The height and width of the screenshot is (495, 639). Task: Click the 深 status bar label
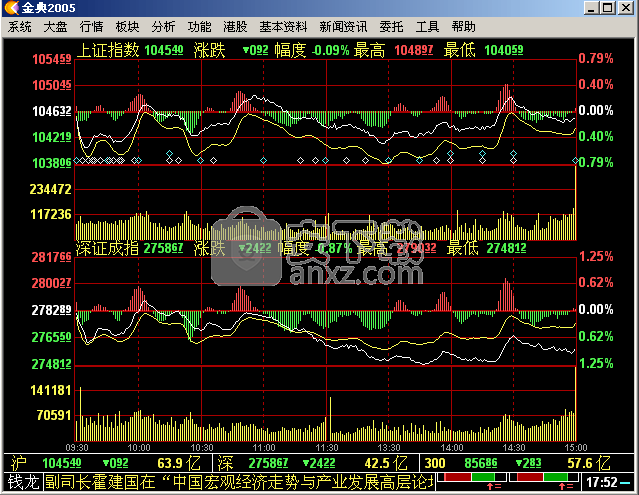[225, 463]
